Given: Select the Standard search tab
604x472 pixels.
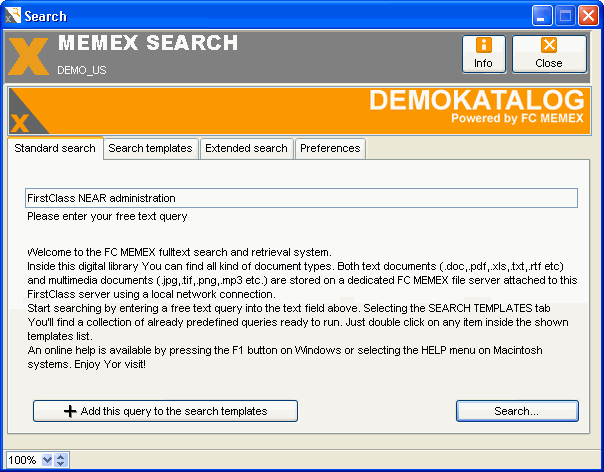Looking at the screenshot, I should 55,148.
